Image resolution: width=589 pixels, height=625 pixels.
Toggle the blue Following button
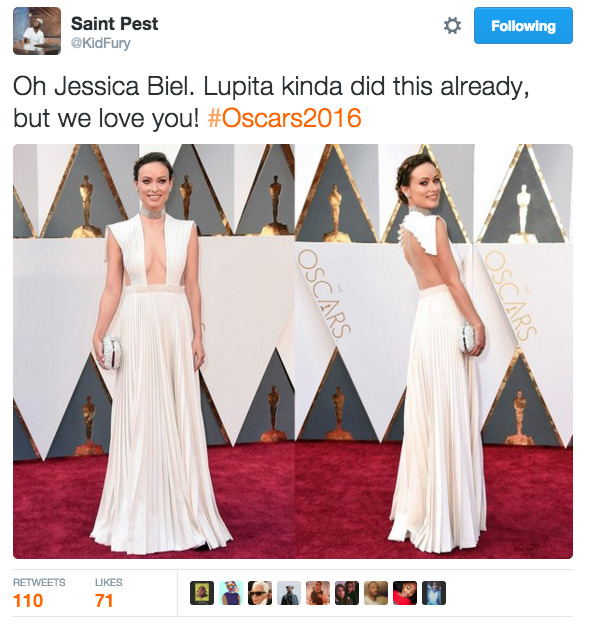point(523,26)
